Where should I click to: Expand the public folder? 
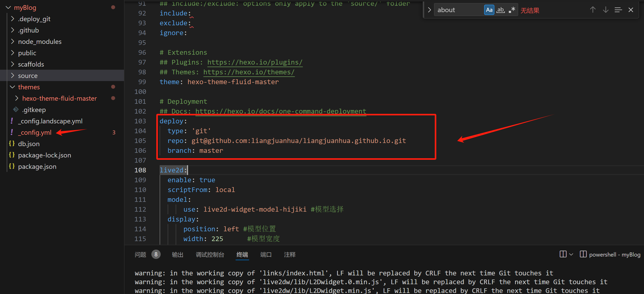[x=12, y=53]
